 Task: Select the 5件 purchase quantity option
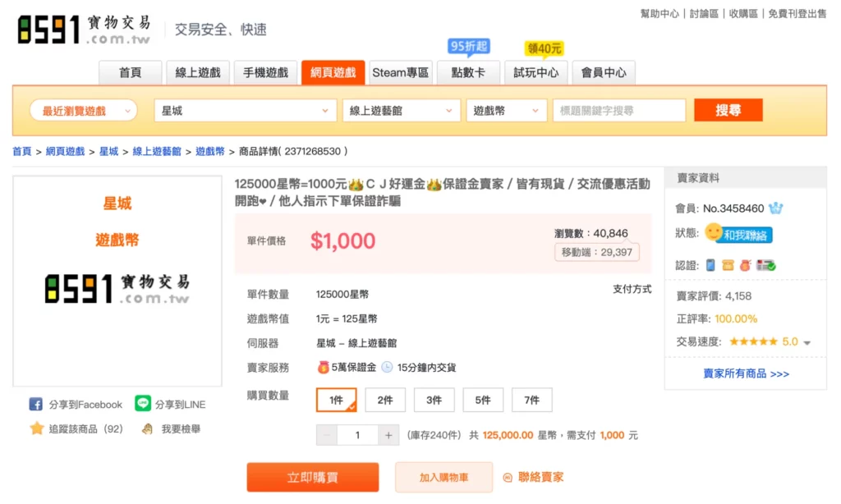[x=483, y=400]
